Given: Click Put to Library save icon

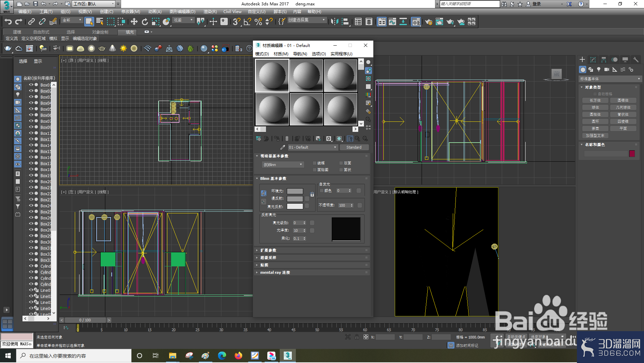Looking at the screenshot, I should click(x=318, y=139).
